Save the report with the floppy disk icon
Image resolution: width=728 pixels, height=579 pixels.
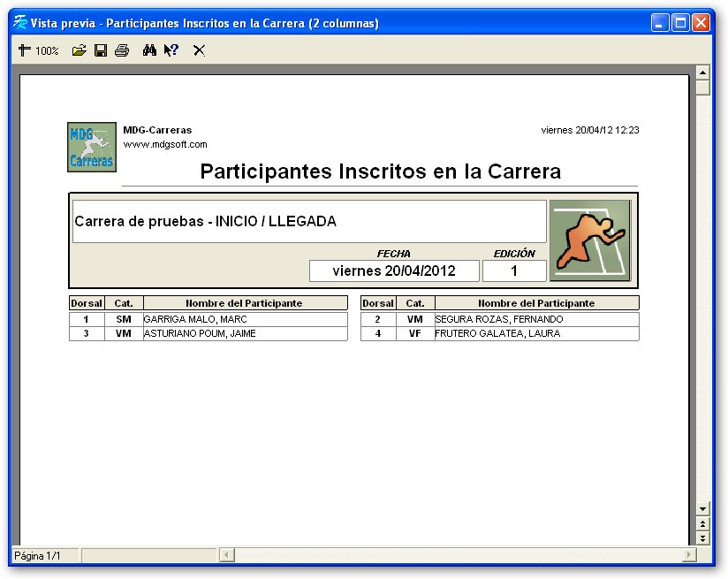(101, 50)
